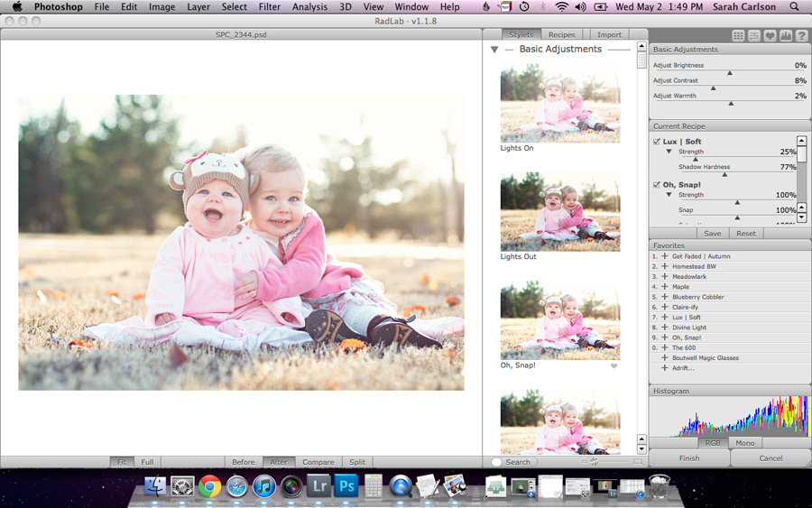Open the Image menu
The height and width of the screenshot is (508, 812).
tap(161, 6)
